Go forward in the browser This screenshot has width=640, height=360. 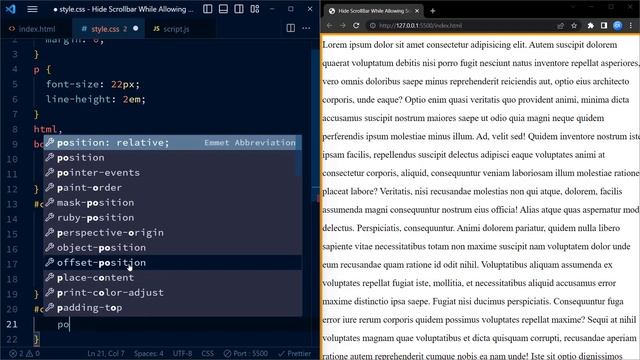[343, 25]
